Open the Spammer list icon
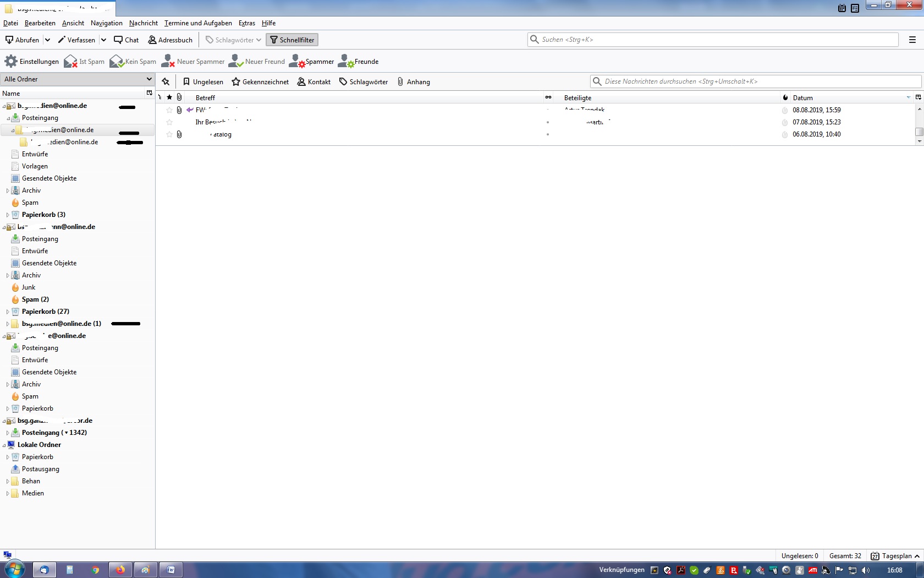The image size is (924, 578). [297, 61]
